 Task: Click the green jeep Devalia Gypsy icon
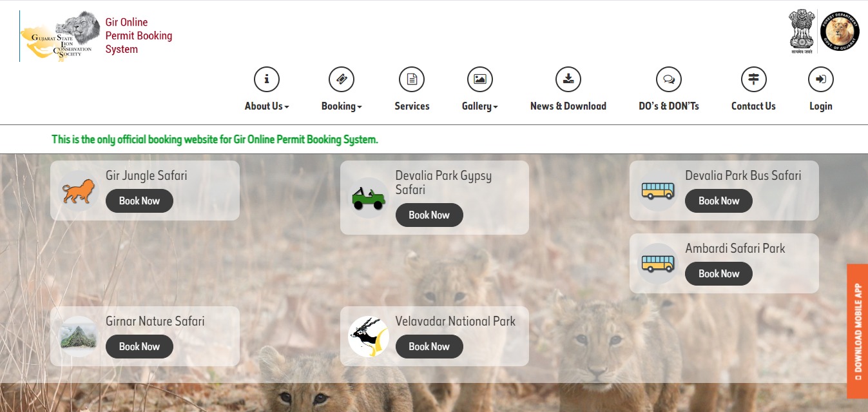pyautogui.click(x=369, y=197)
